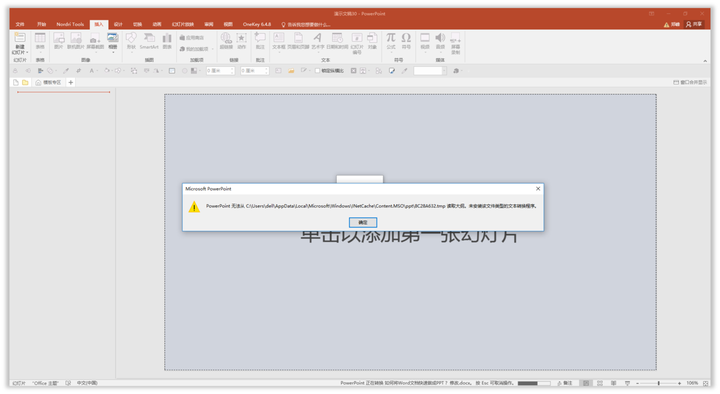Close the Microsoft PowerPoint error dialog
This screenshot has width=720, height=394.
coord(538,188)
